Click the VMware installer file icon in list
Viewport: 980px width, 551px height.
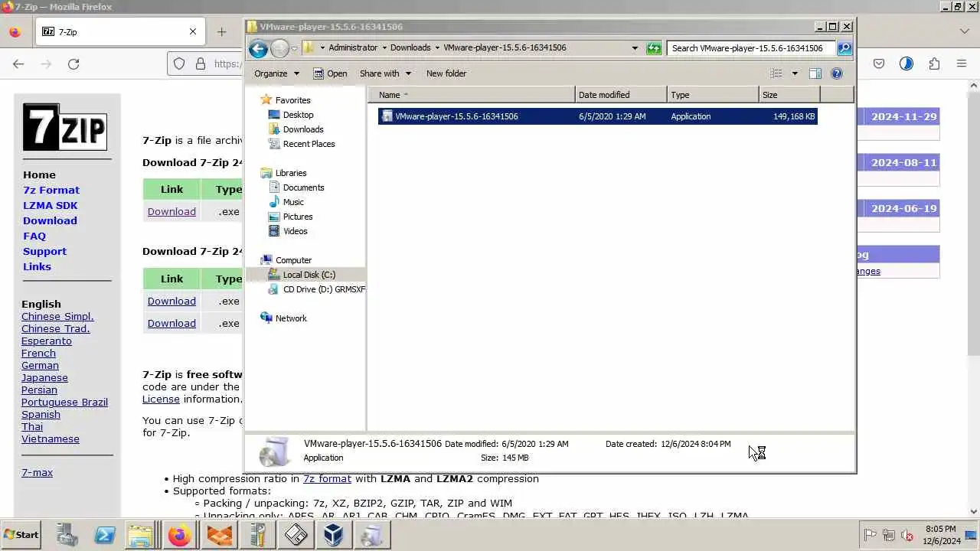tap(387, 116)
